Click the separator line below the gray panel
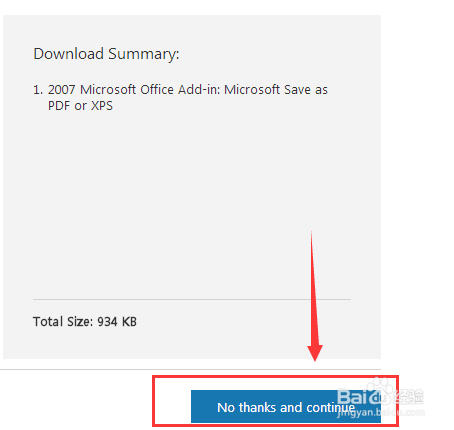This screenshot has height=430, width=454. click(x=190, y=369)
